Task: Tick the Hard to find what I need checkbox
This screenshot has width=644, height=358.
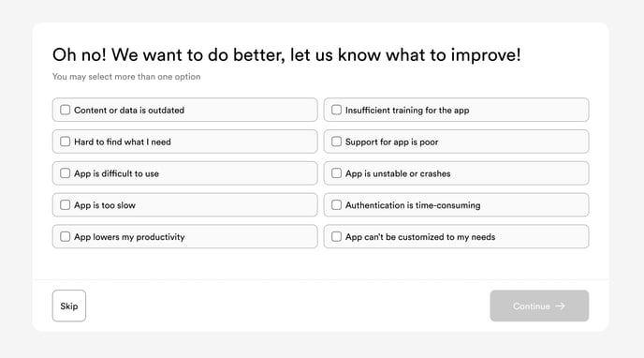Action: coord(65,142)
